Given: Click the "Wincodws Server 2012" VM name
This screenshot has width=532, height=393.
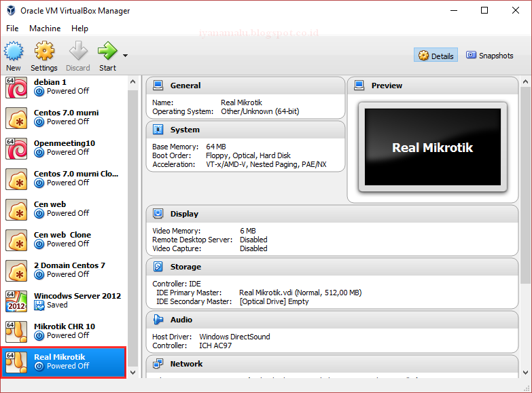Looking at the screenshot, I should coord(77,296).
